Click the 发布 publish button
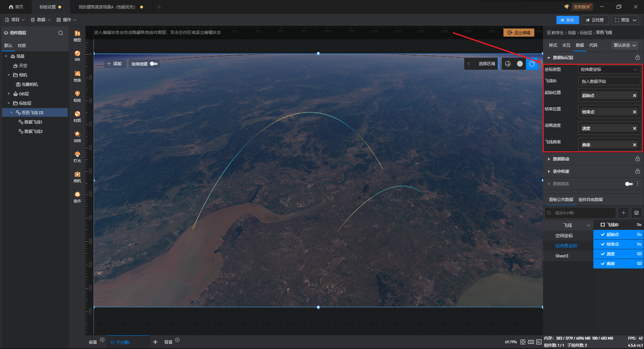Screen dimensions: 644x349 click(x=568, y=20)
